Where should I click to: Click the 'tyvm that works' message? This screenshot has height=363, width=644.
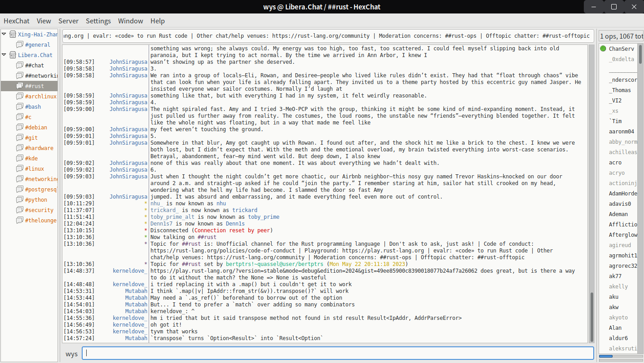point(174,332)
